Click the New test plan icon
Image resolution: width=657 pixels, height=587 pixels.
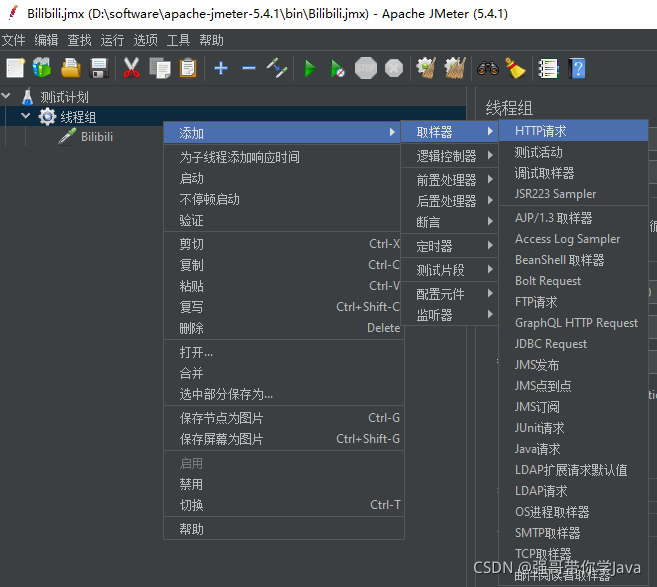click(16, 68)
